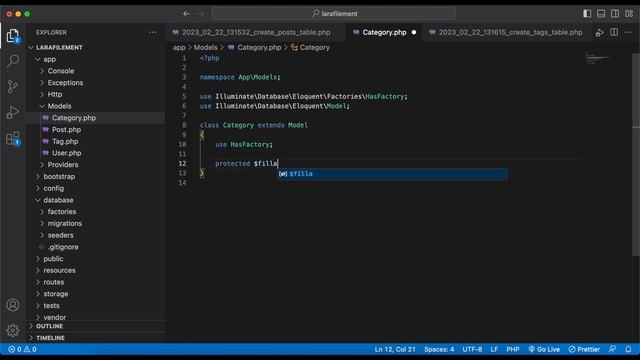
Task: Split the editor to the right
Action: click(614, 32)
